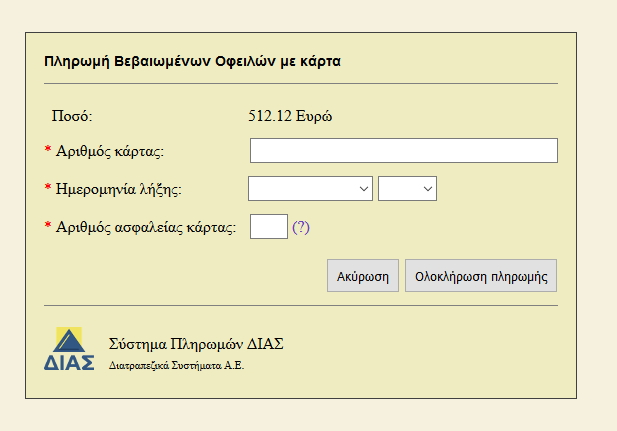Focus the card security number box
617x431 pixels.
coord(269,226)
